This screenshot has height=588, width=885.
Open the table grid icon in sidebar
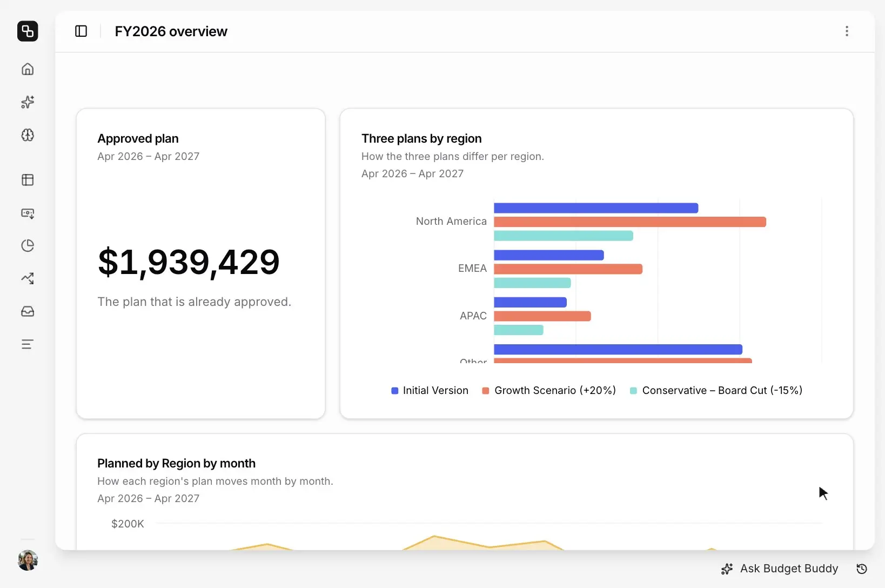pyautogui.click(x=28, y=180)
